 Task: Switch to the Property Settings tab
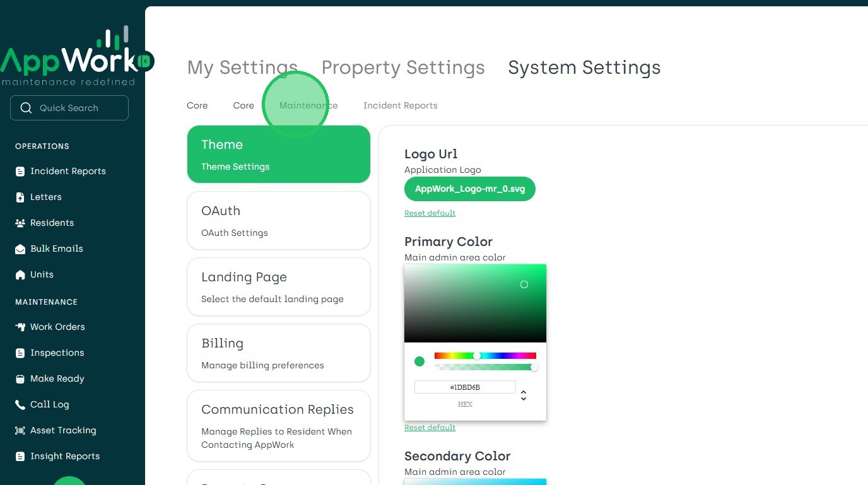point(403,67)
